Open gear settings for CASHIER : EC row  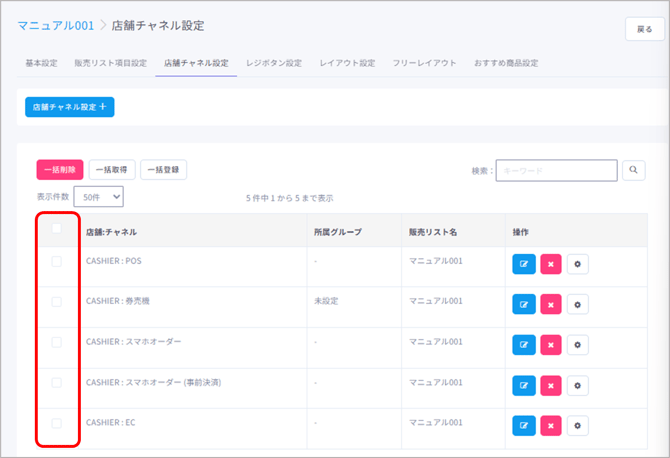[577, 426]
